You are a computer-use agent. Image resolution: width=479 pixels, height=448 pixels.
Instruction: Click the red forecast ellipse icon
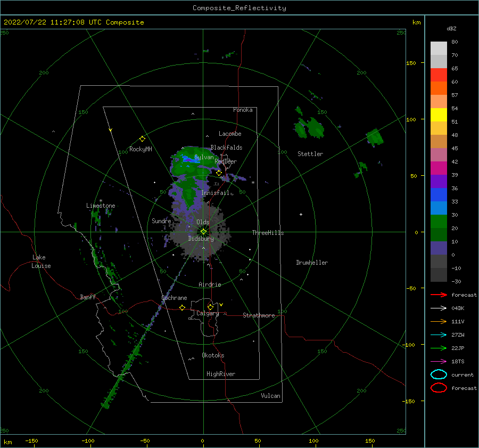(x=439, y=388)
